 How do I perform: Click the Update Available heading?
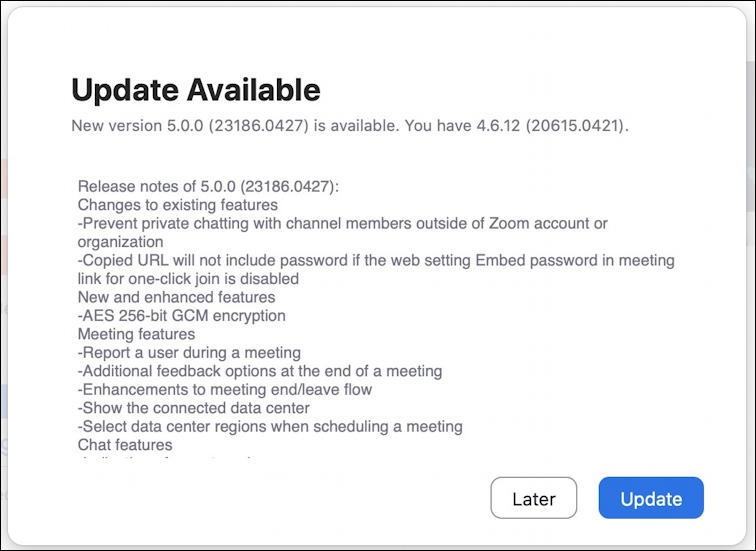[x=196, y=90]
